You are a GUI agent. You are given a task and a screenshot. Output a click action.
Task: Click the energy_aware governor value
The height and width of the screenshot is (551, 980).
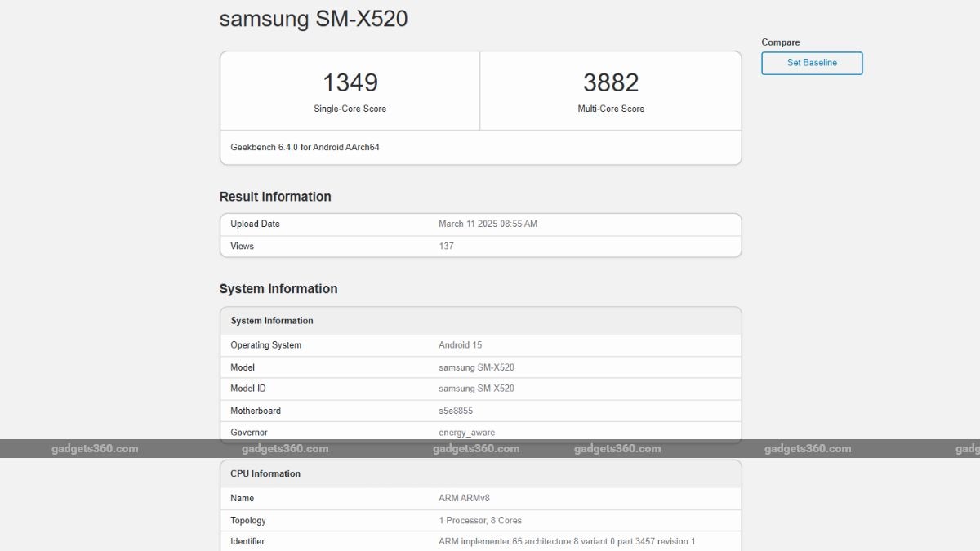tap(466, 433)
